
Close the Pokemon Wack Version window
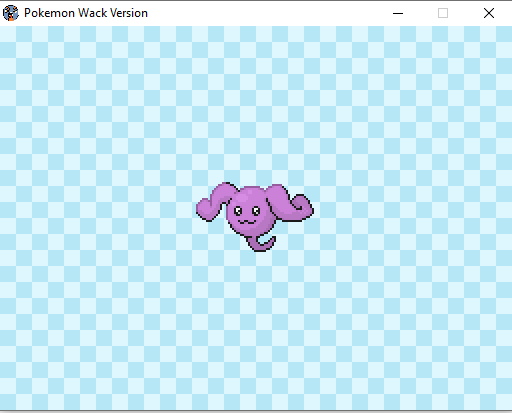[489, 13]
